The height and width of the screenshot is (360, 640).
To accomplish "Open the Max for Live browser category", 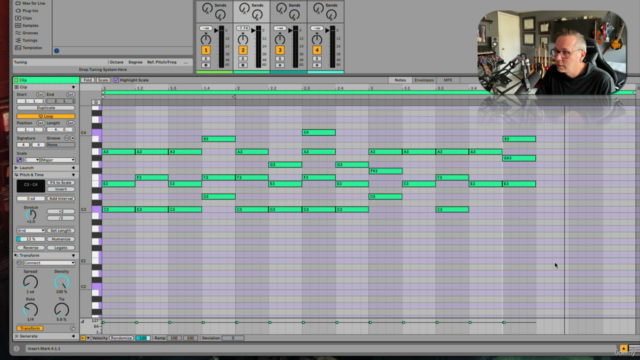I will tap(30, 3).
